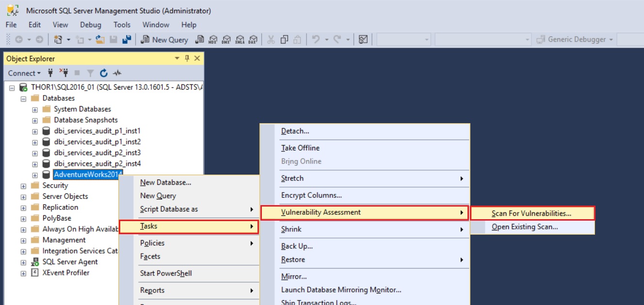The width and height of the screenshot is (644, 305).
Task: Click the Database Engine Query icon
Action: [199, 40]
